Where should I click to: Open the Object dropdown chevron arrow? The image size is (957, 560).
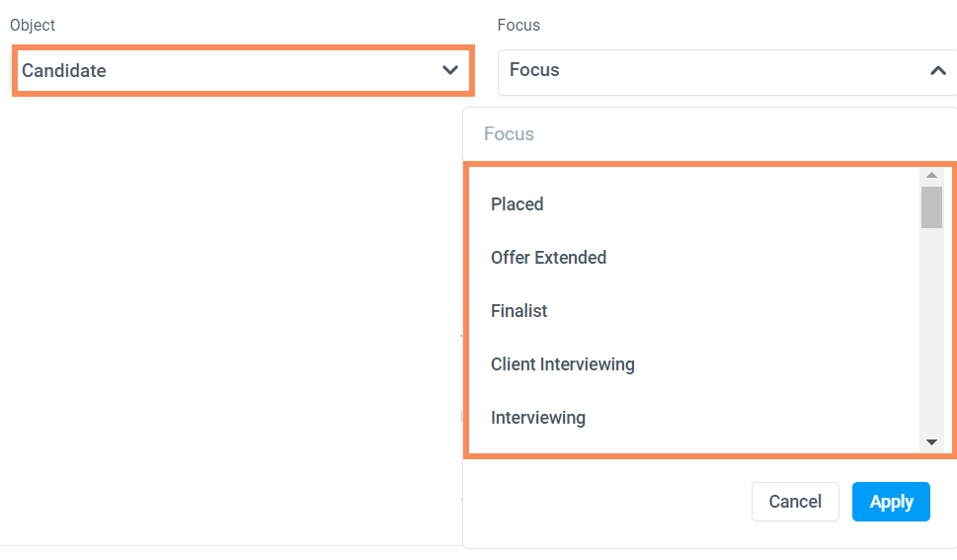(450, 70)
